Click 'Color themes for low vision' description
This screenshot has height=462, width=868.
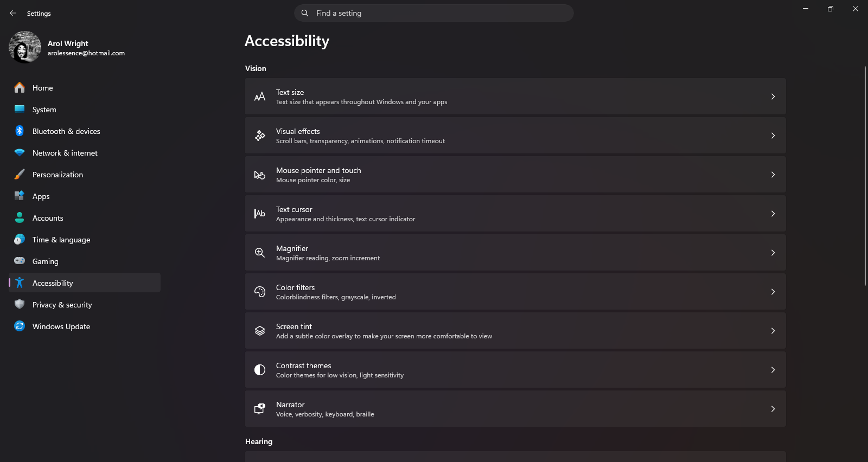[x=340, y=375]
